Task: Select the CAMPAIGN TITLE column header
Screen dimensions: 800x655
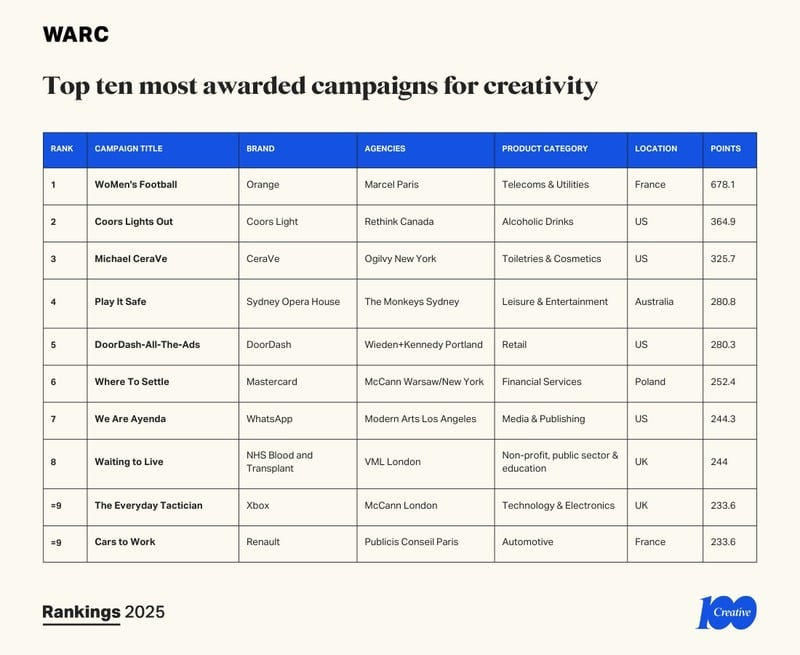Action: coord(128,149)
